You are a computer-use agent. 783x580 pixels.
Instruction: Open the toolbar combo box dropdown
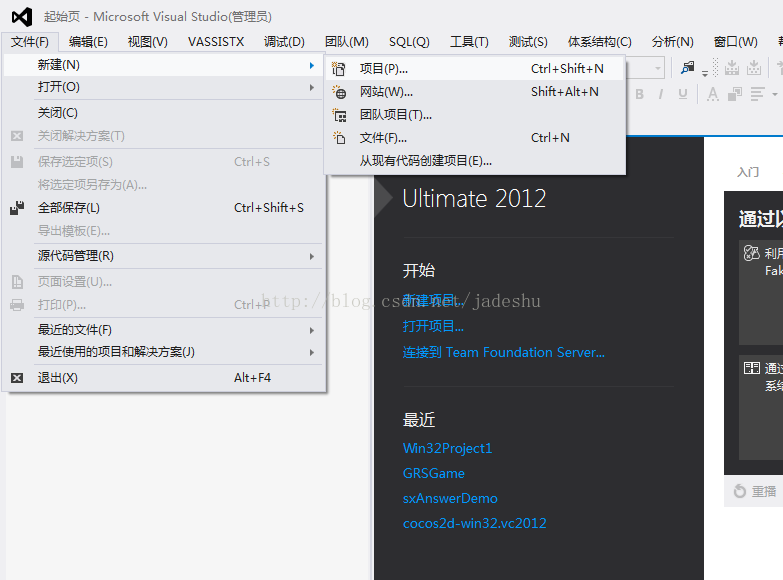[x=658, y=68]
